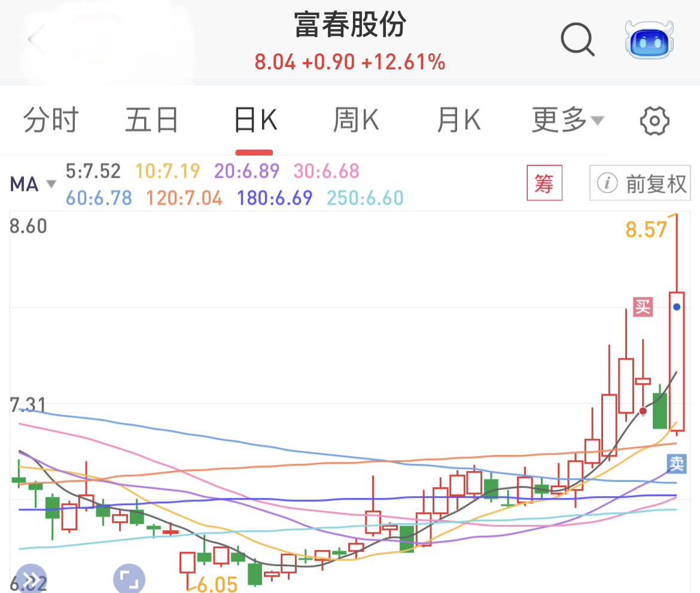Click the 买 buy marker on chart
Viewport: 700px width, 593px height.
pos(643,307)
